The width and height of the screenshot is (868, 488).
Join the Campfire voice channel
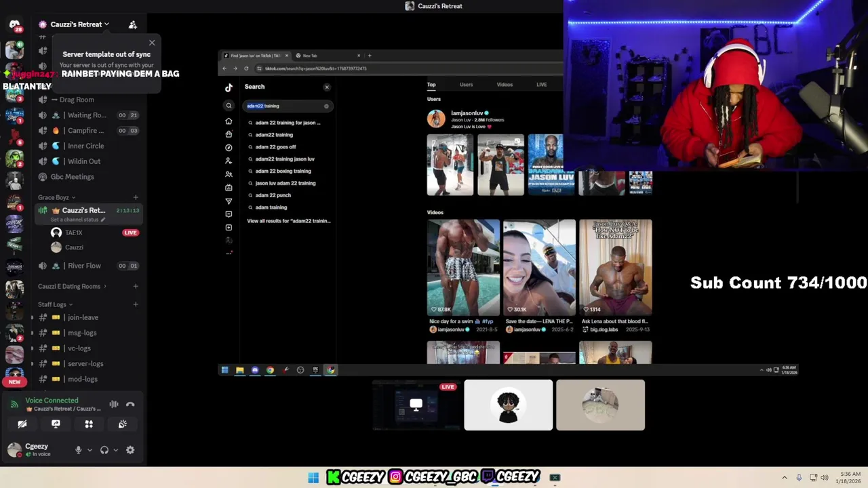coord(88,130)
